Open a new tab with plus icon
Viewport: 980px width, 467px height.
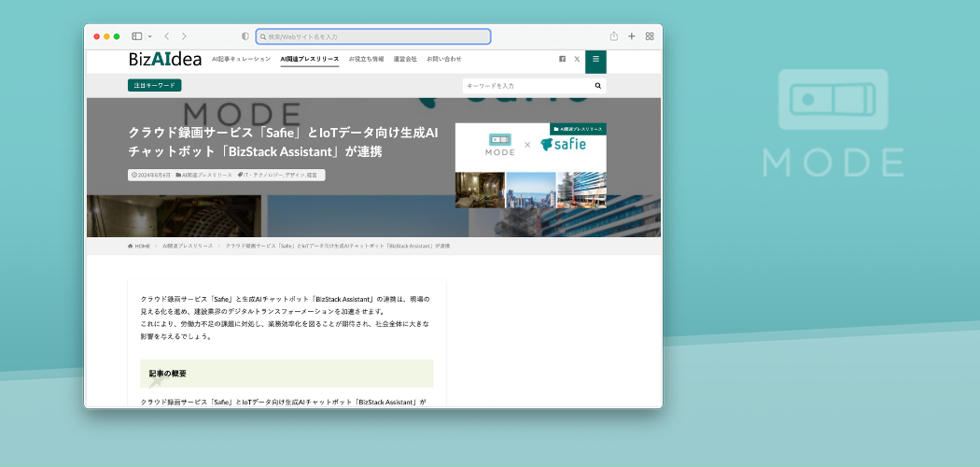[632, 36]
